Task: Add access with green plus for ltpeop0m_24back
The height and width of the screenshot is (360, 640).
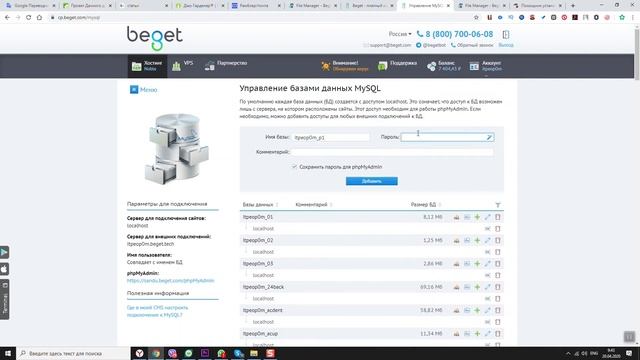Action: tap(477, 287)
